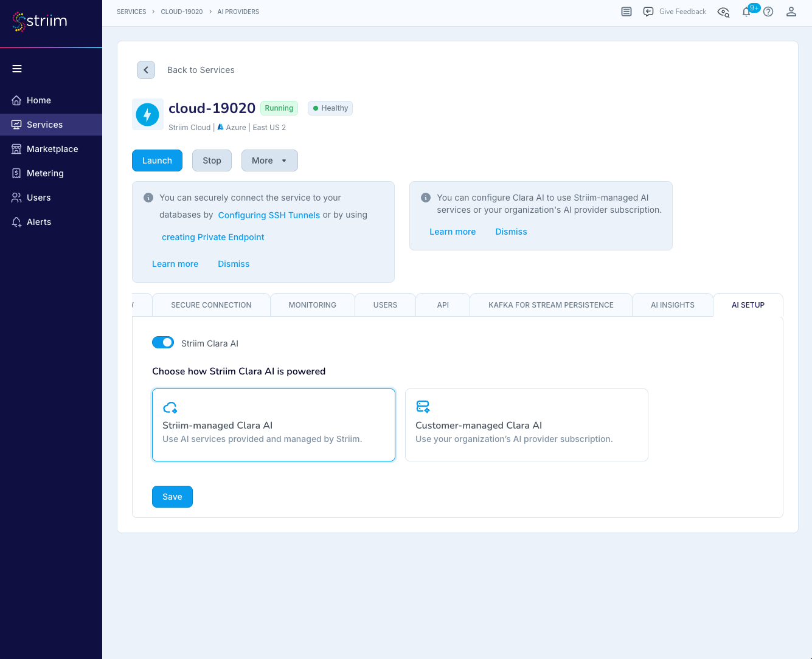Click the eye search icon in header
Image resolution: width=812 pixels, height=659 pixels.
pyautogui.click(x=723, y=12)
